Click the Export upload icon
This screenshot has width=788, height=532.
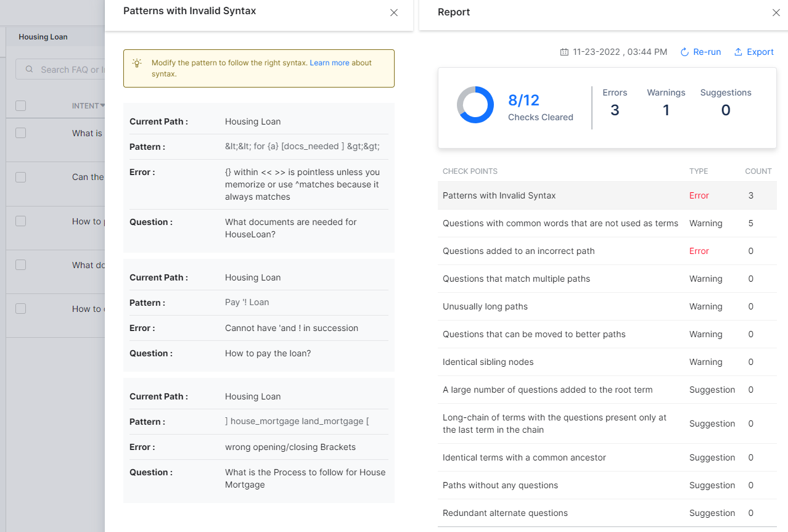point(738,52)
